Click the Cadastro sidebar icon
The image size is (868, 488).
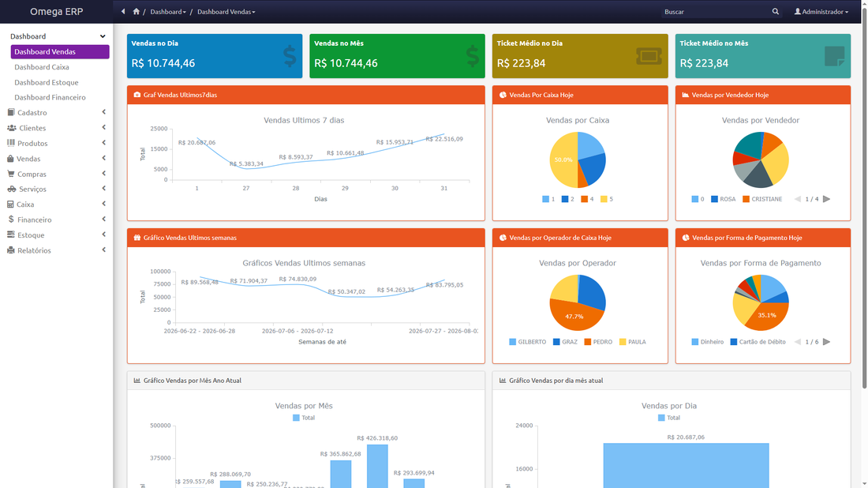pyautogui.click(x=11, y=112)
